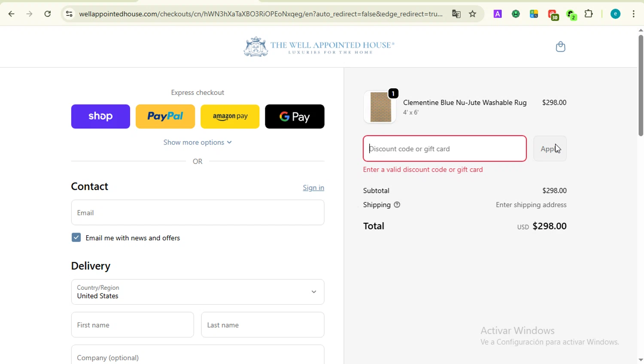
Task: Click the scrollbar down arrow
Action: [641, 360]
